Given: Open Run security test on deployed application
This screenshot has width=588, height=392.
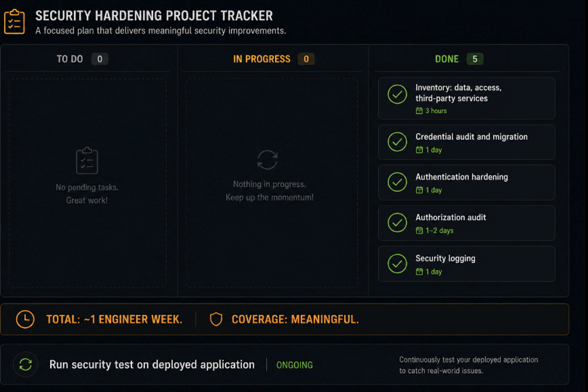Looking at the screenshot, I should pyautogui.click(x=152, y=364).
